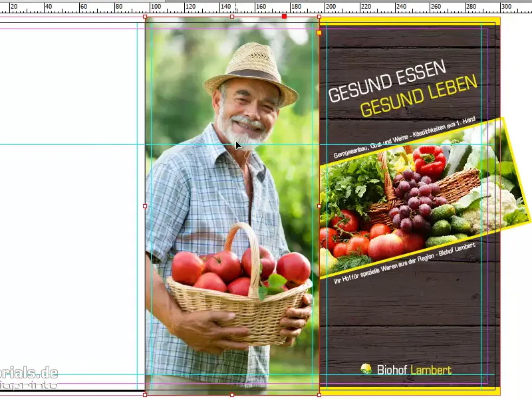This screenshot has height=399, width=532.
Task: Click the red anchored-object square on frame's top edge
Action: [284, 16]
